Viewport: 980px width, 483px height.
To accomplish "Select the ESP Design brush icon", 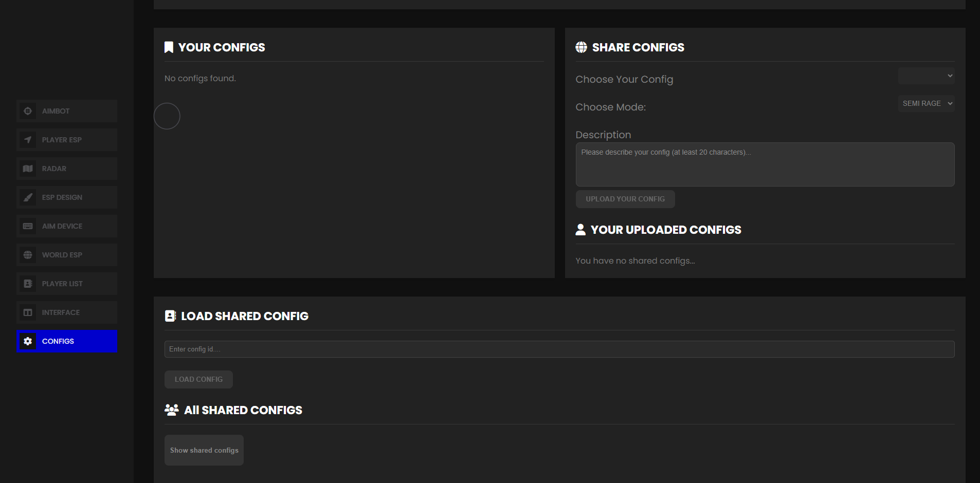I will pos(28,197).
